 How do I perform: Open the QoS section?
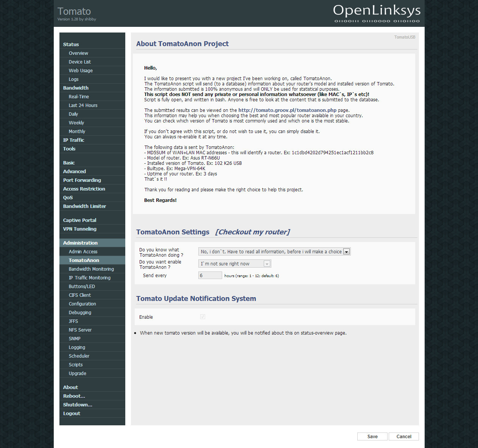tap(92, 198)
